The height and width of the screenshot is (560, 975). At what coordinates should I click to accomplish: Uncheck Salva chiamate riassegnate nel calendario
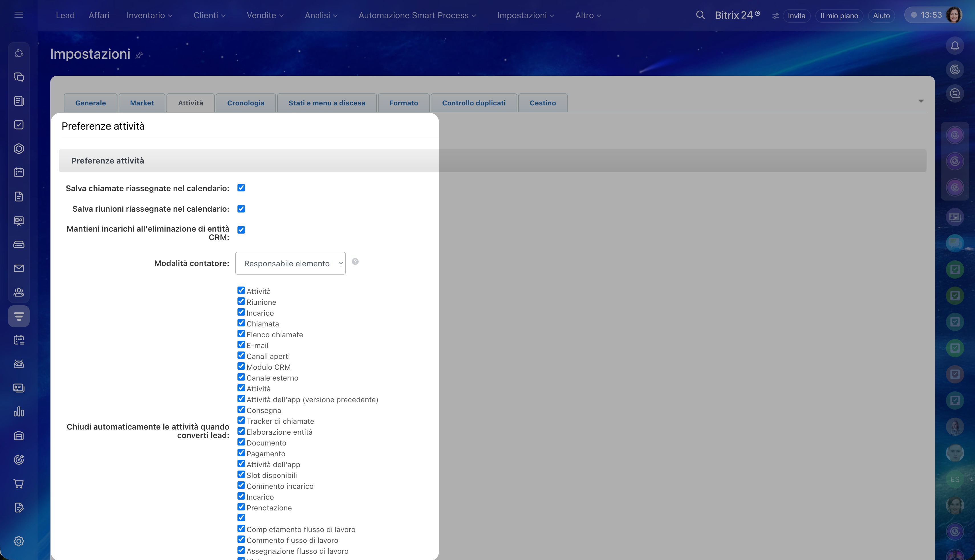click(x=241, y=188)
